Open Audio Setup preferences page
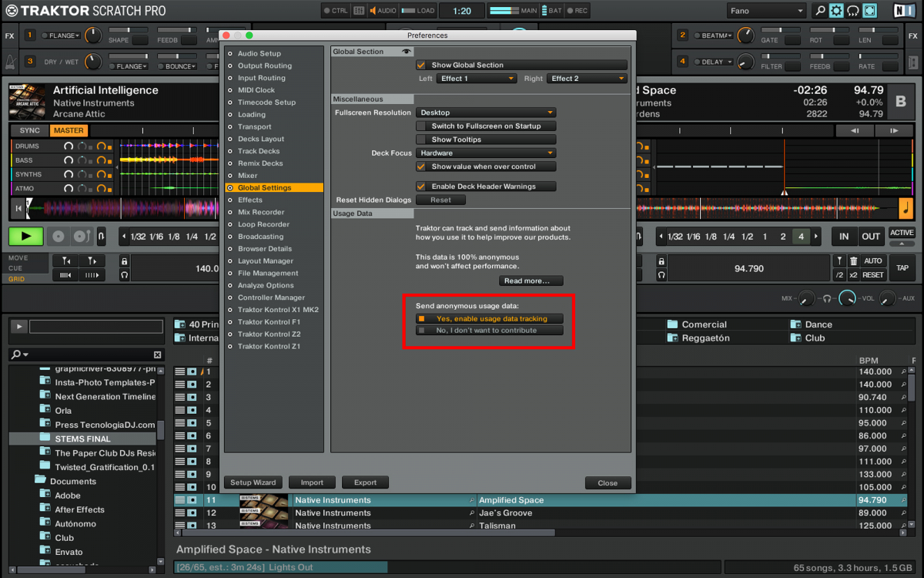 259,54
